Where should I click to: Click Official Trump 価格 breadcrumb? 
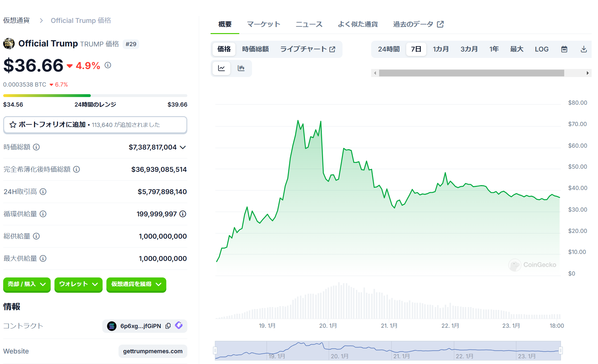click(x=81, y=20)
